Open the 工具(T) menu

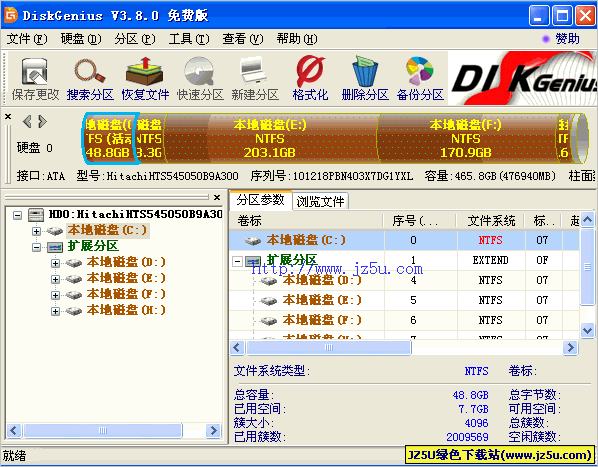[189, 39]
